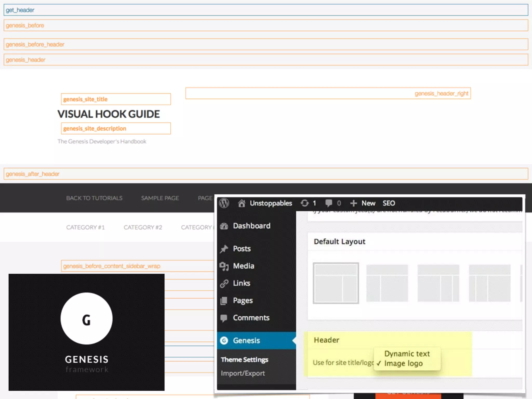
Task: Choose Image logo option in dropdown
Action: click(403, 363)
